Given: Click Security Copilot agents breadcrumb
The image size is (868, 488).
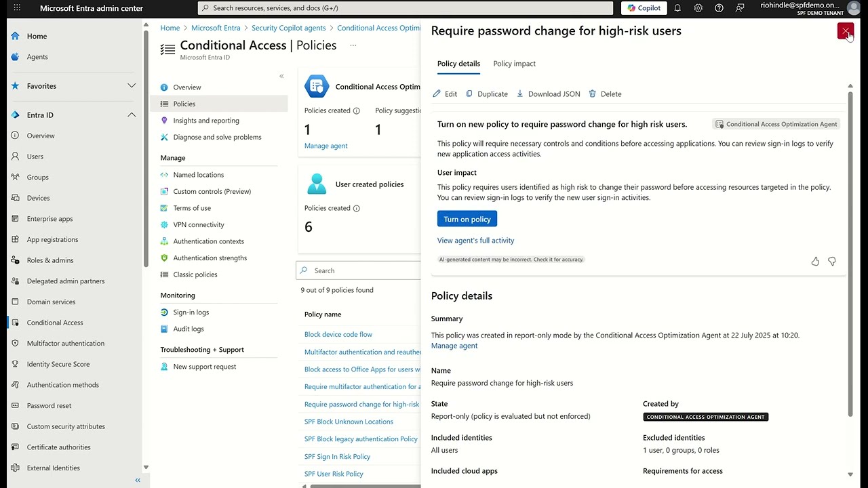Looking at the screenshot, I should click(288, 28).
